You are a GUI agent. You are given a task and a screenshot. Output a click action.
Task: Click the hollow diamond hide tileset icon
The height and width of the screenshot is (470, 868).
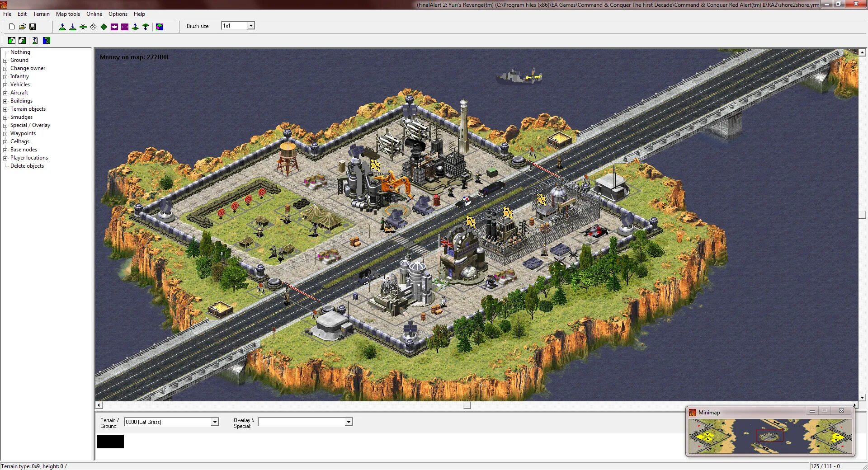point(94,27)
